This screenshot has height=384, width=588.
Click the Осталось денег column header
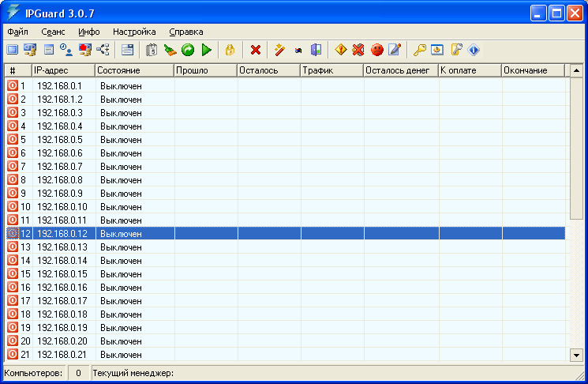[401, 70]
